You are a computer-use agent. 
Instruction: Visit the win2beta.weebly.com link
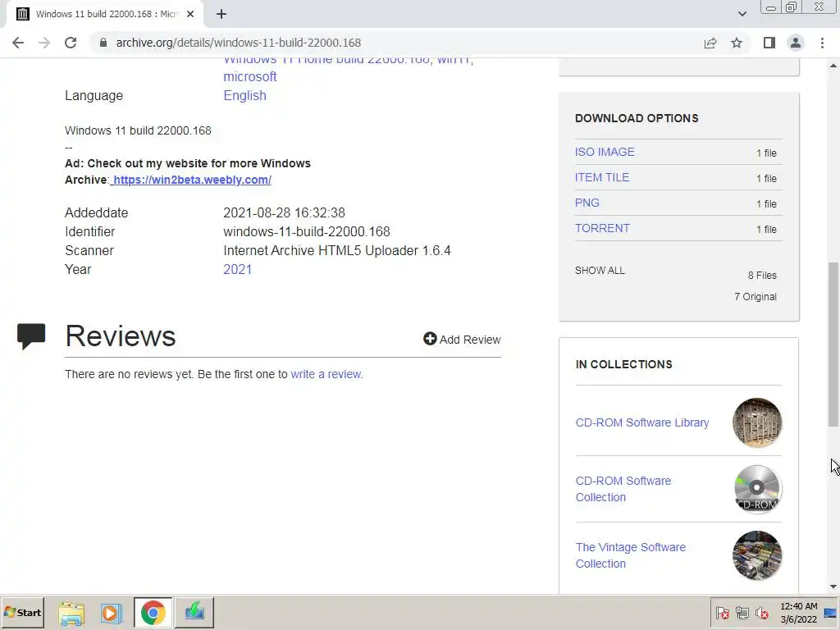tap(192, 180)
